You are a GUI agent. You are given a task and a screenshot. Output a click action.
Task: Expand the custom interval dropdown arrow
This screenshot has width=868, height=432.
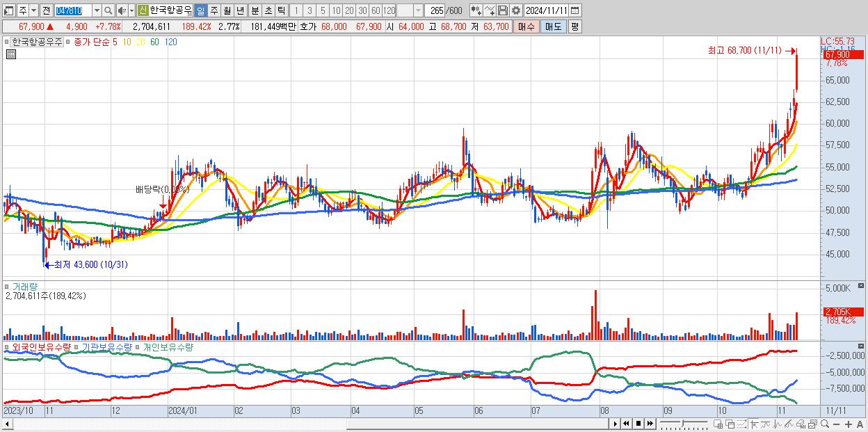pos(418,10)
